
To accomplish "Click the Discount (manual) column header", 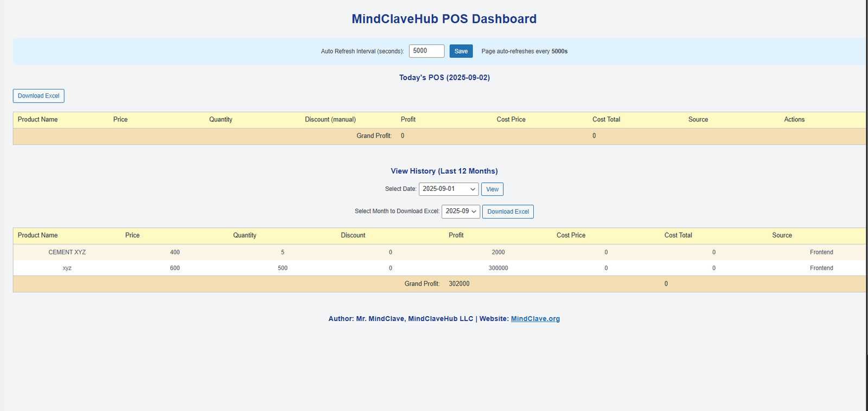I will (330, 120).
